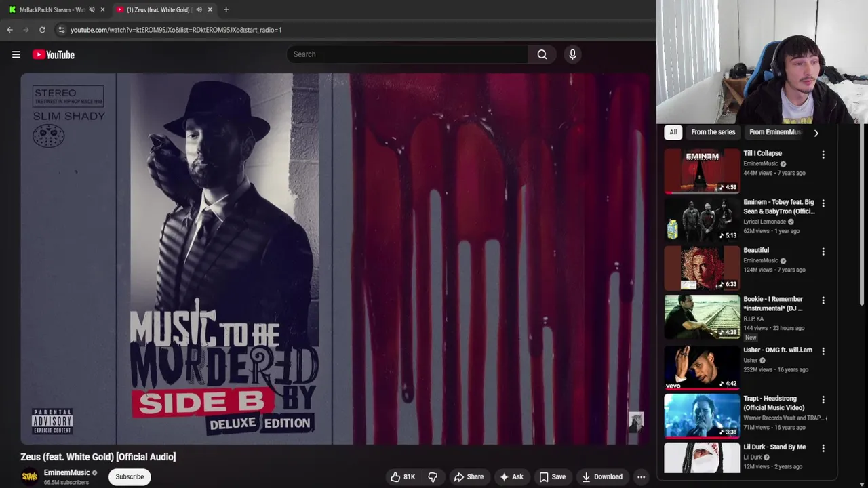The width and height of the screenshot is (868, 488).
Task: Click the R.I.P. KA channel name
Action: 753,318
